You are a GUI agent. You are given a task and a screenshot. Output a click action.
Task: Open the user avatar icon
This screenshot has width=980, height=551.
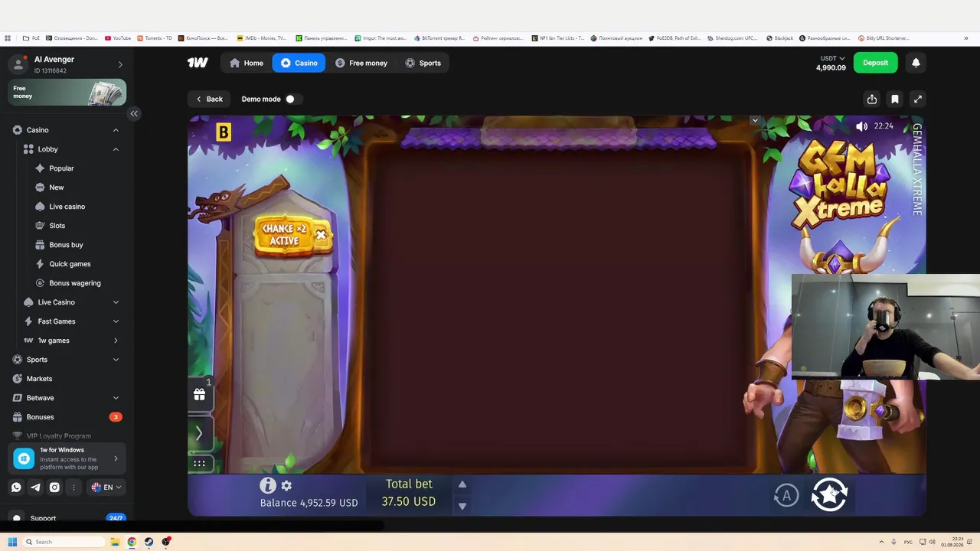pos(18,64)
